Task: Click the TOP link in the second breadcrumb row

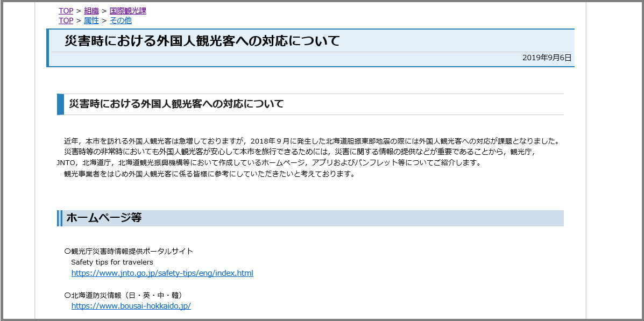Action: click(66, 20)
